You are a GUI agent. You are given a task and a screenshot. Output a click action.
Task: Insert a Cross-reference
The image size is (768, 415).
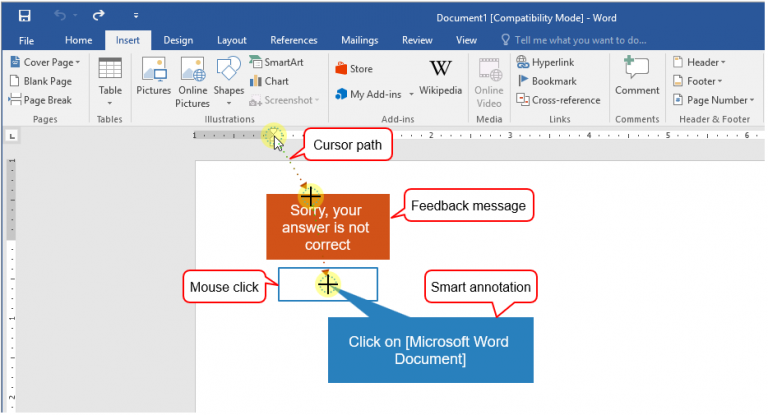558,100
